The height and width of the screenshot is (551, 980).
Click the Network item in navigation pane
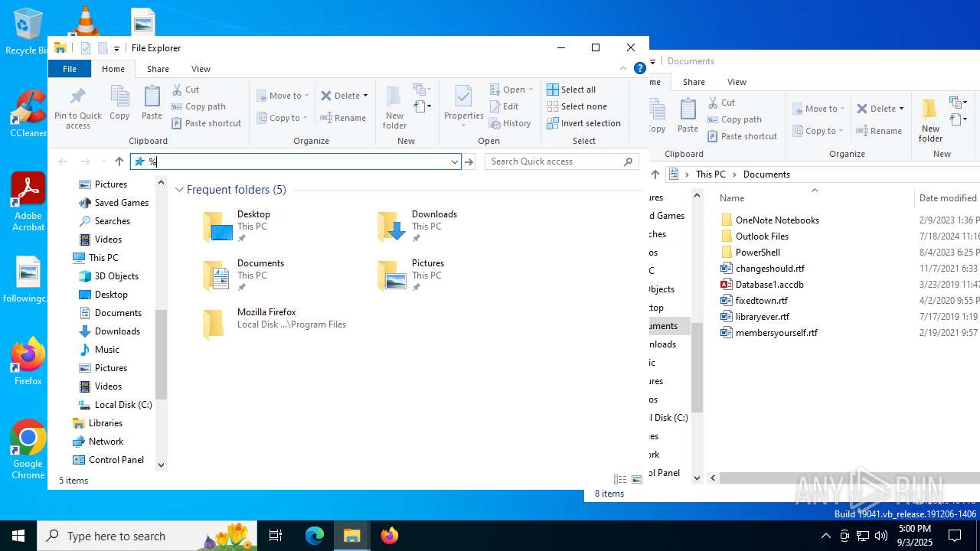point(98,442)
